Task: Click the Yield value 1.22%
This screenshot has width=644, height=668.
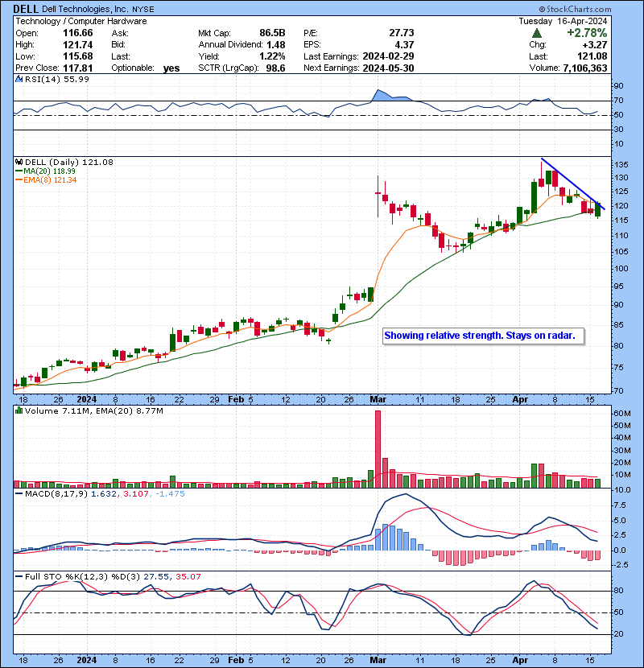Action: [x=272, y=56]
